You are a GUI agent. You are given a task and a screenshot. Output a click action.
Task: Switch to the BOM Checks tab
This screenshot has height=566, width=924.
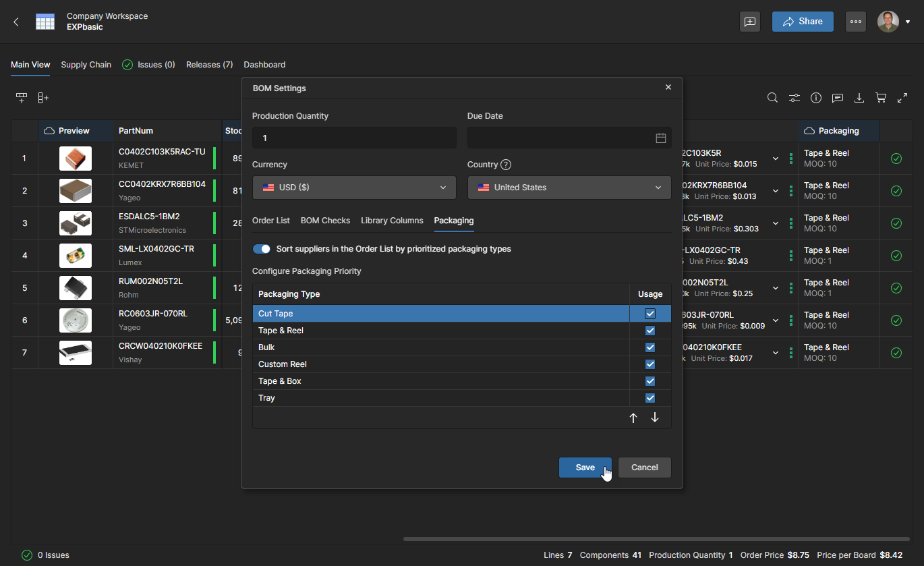point(325,221)
